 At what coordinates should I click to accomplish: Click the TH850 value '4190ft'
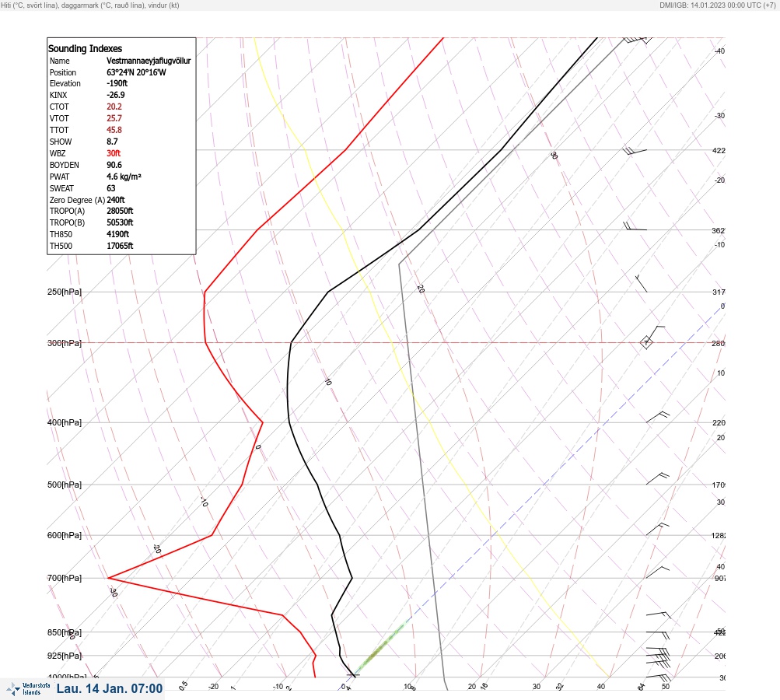tap(117, 234)
